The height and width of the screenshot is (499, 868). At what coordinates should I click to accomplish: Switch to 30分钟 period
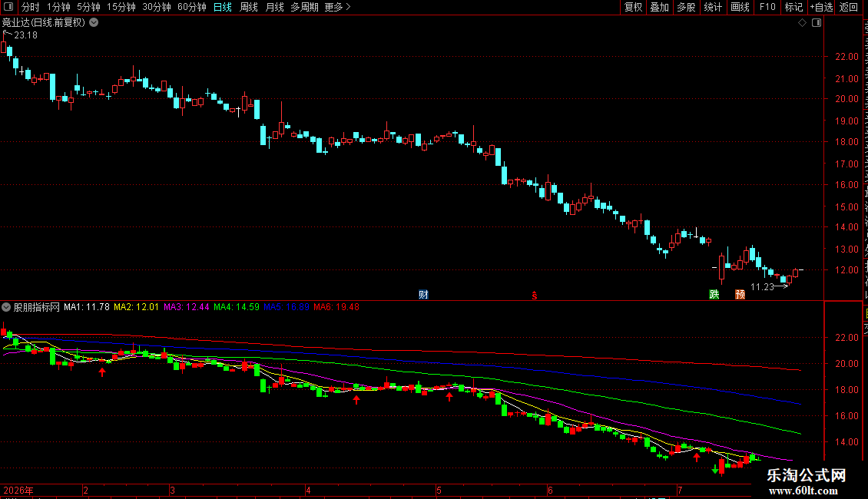point(157,7)
